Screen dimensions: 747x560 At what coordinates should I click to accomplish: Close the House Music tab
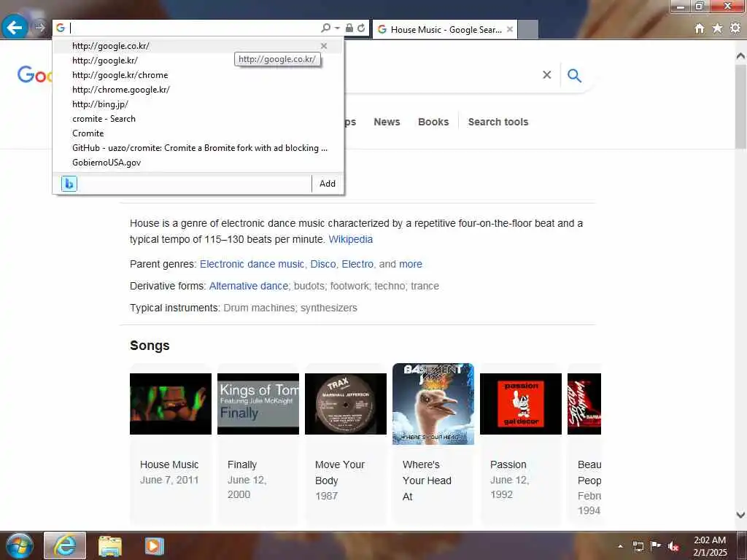click(510, 29)
